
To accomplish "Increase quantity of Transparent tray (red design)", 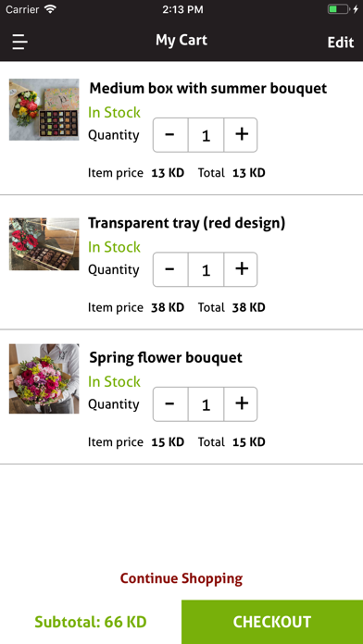I will pos(241,269).
